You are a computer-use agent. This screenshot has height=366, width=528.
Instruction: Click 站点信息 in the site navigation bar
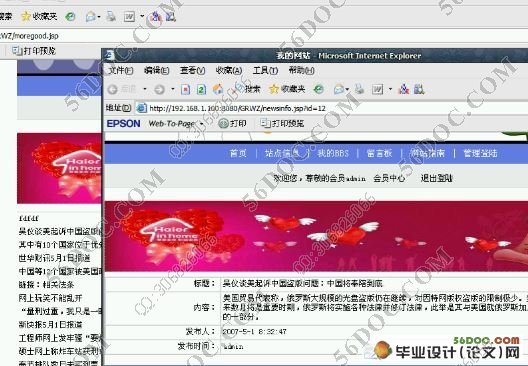point(282,154)
